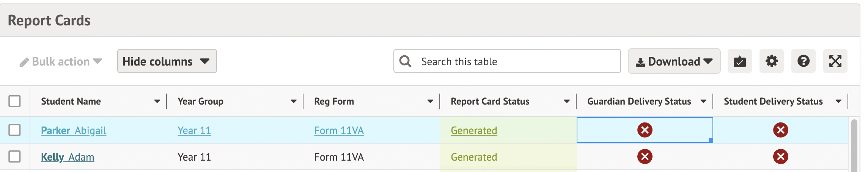Screen dimensions: 868x172
Task: Expand the Download dropdown menu
Action: [674, 61]
